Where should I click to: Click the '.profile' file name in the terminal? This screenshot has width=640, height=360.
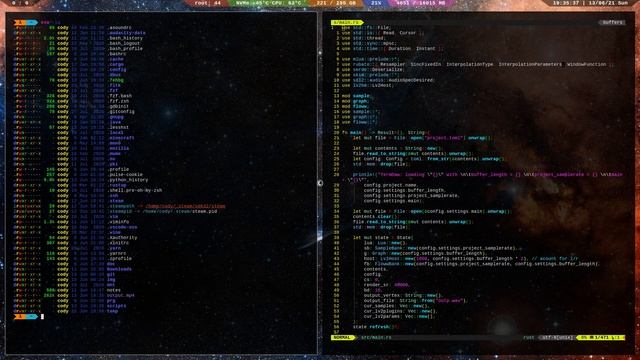click(118, 169)
